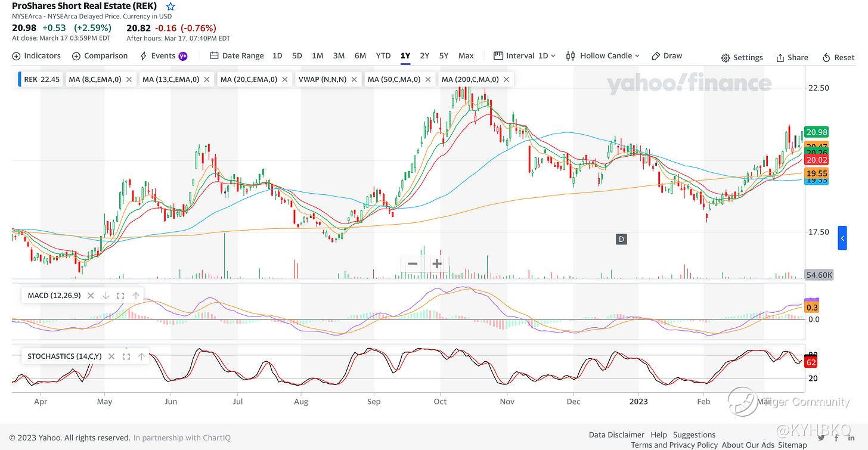Remove the MA (8,C,EMA,0) indicator
Viewport: 868px width, 450px height.
click(x=129, y=79)
